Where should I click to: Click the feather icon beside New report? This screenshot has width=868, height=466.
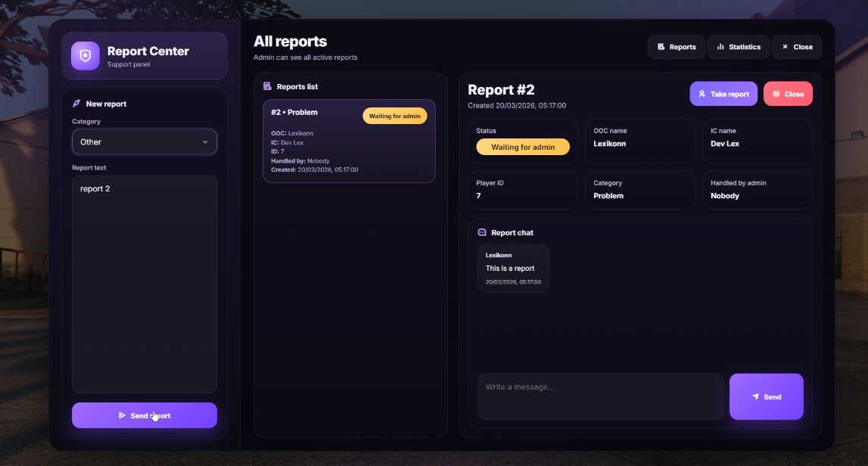(77, 104)
